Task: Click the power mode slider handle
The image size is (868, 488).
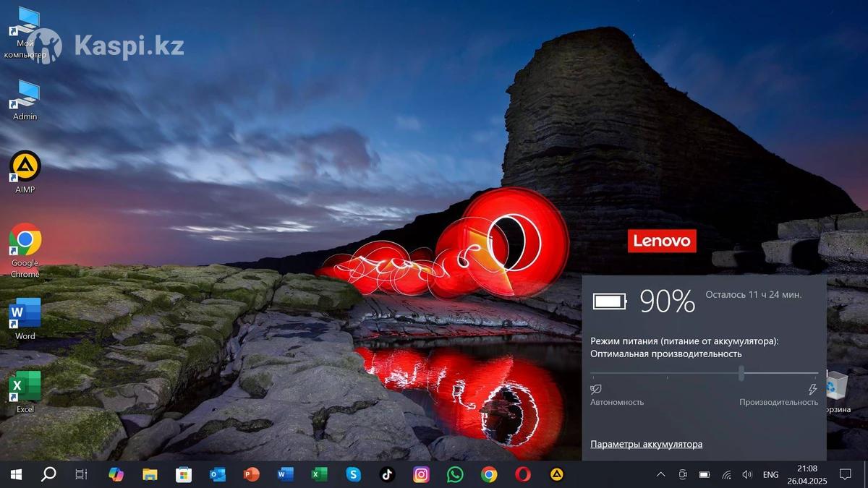Action: coord(741,373)
